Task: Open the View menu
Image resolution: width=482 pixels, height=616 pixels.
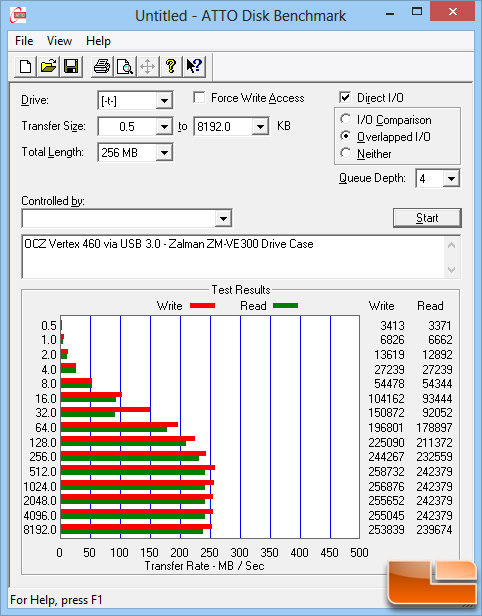Action: (x=59, y=41)
